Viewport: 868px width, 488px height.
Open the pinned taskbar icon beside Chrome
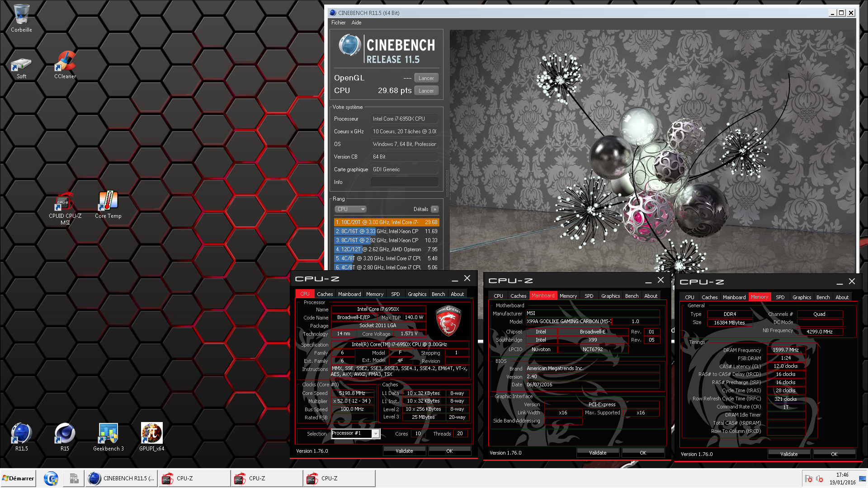tap(74, 478)
